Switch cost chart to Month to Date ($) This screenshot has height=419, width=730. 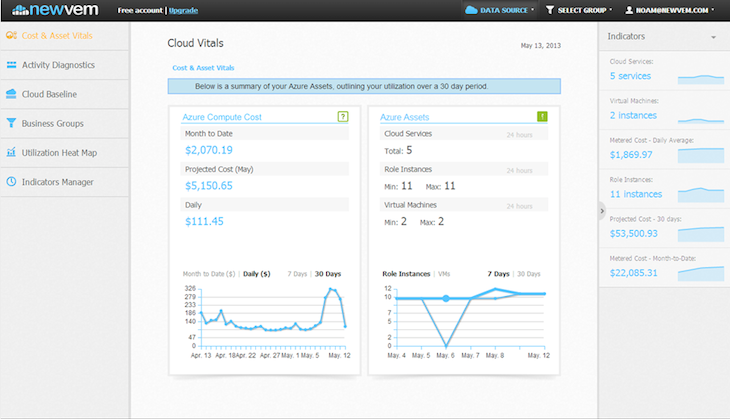click(209, 274)
